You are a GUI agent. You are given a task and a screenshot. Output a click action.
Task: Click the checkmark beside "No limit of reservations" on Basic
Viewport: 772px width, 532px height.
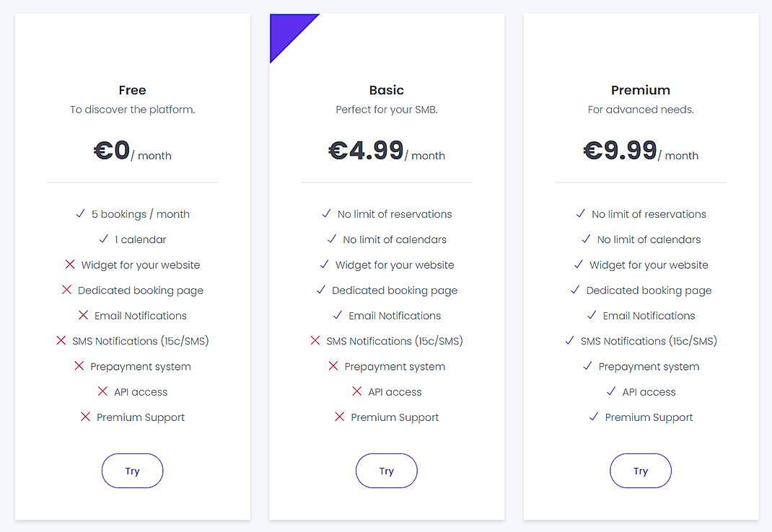(327, 213)
